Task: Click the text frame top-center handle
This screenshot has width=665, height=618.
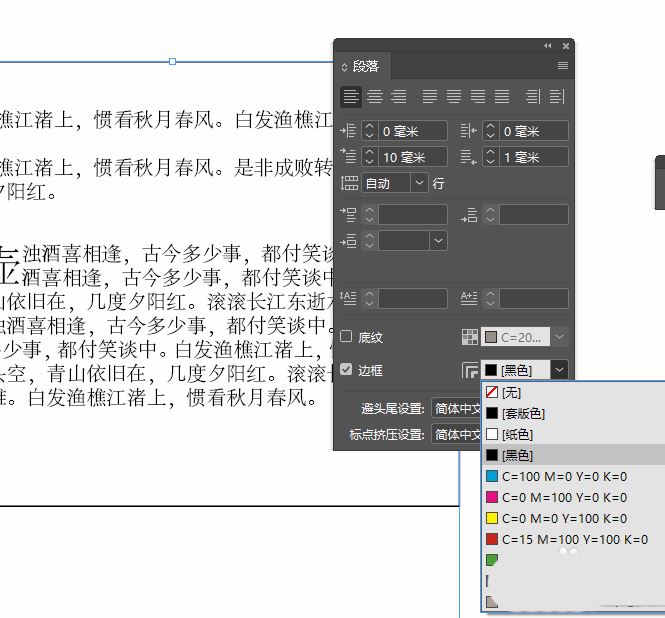Action: [x=172, y=62]
